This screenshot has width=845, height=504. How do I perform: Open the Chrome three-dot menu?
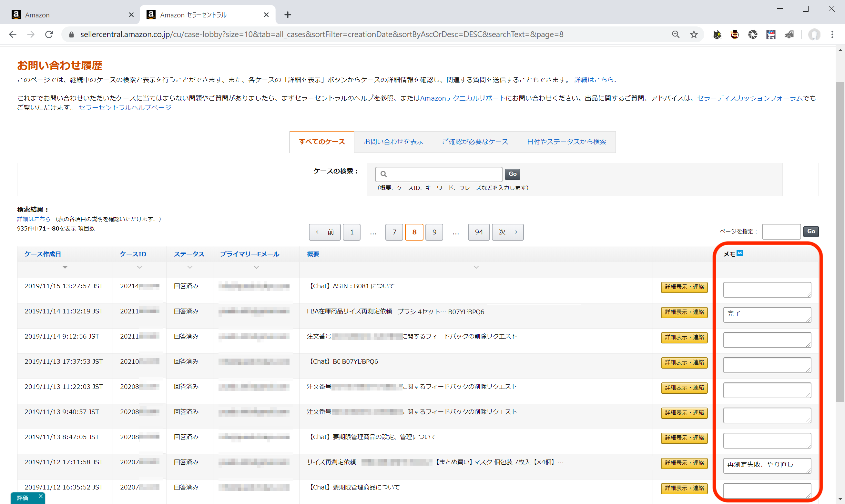coord(832,34)
